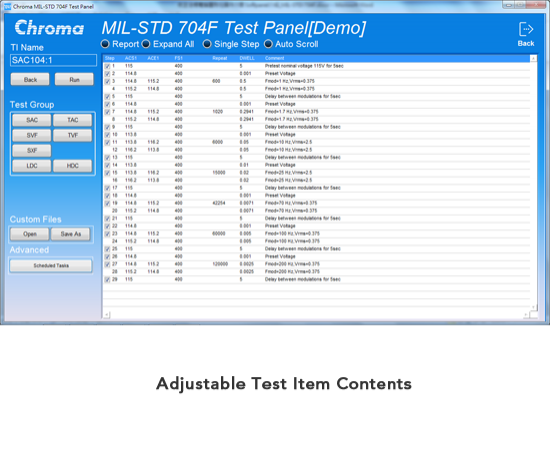Viewport: 550px width, 449px height.
Task: Uncheck step 1 checkbox
Action: click(x=107, y=66)
